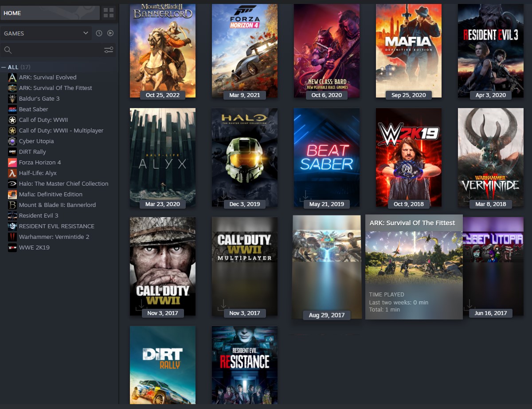The width and height of the screenshot is (532, 409).
Task: Click the magnifying glass search icon
Action: coord(8,50)
